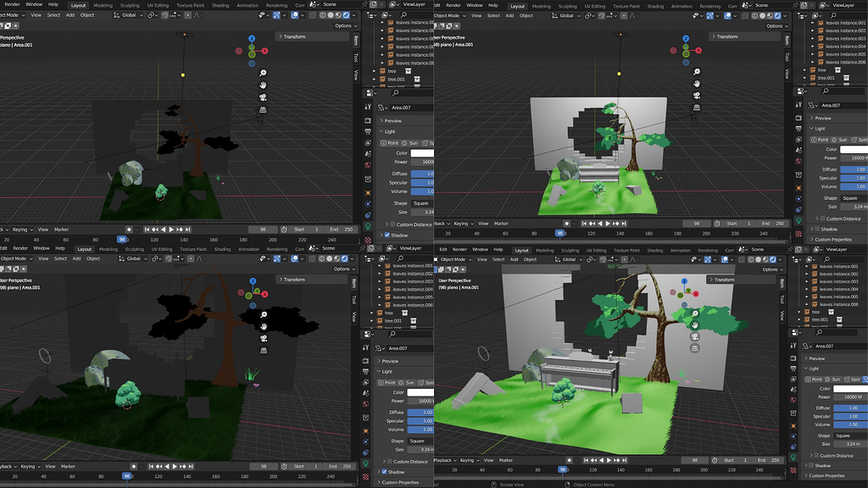Enable Shadow checkbox in top-right window
This screenshot has height=488, width=868.
coord(818,229)
